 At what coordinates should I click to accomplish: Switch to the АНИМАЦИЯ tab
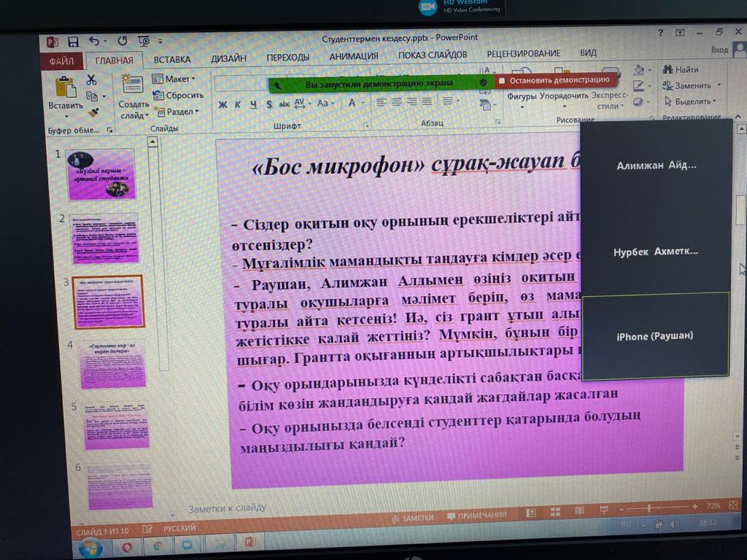click(x=354, y=56)
